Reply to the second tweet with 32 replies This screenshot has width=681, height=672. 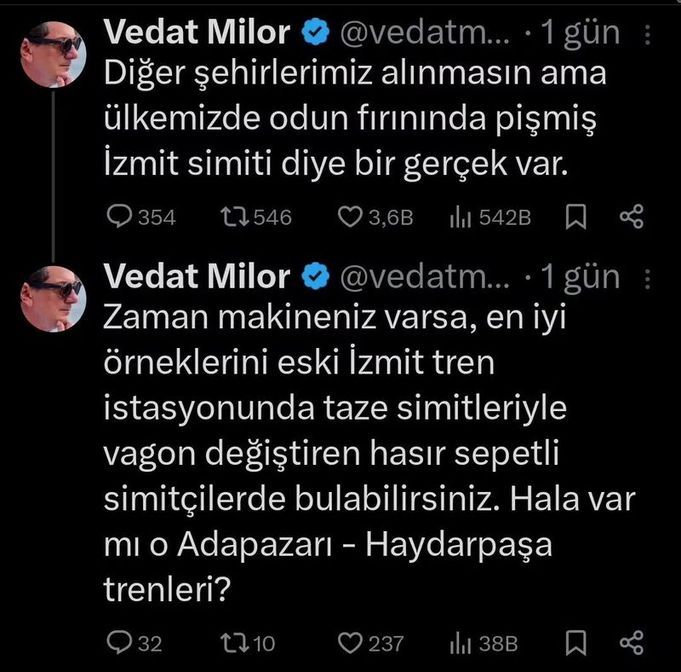tap(119, 642)
